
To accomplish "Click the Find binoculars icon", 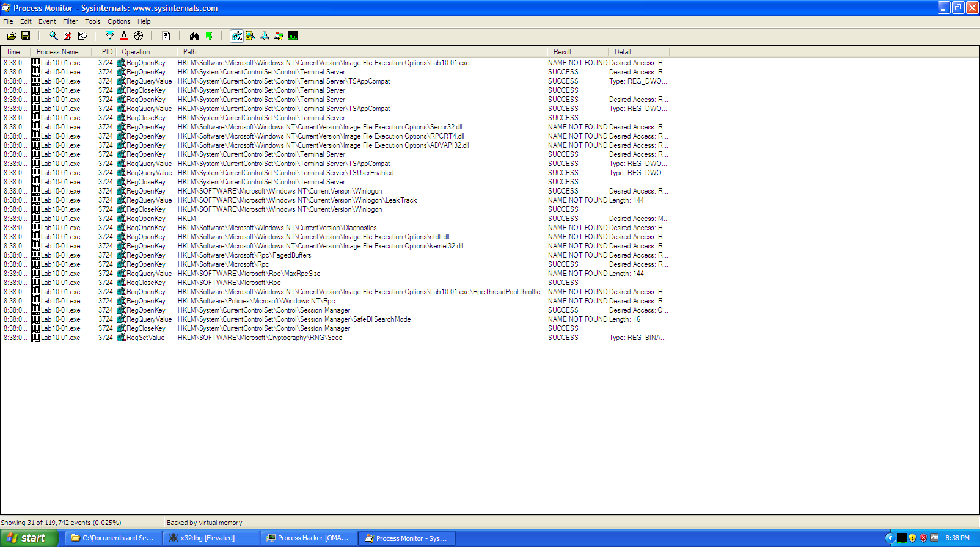I will tap(194, 36).
